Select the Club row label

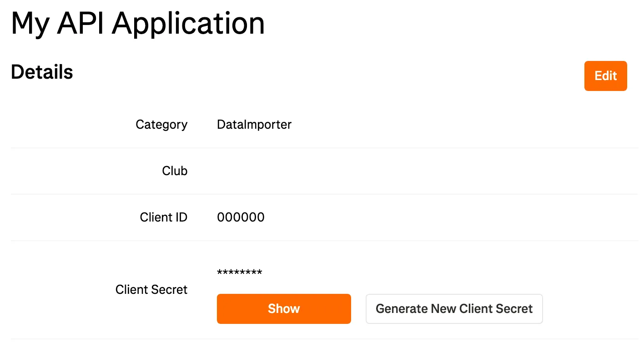[x=175, y=171]
